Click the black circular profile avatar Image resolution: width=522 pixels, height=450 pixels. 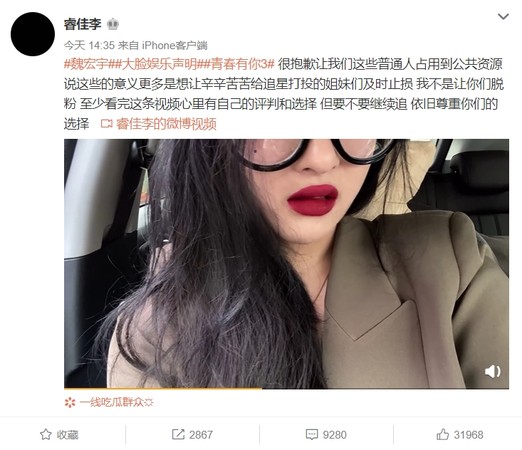(x=33, y=34)
